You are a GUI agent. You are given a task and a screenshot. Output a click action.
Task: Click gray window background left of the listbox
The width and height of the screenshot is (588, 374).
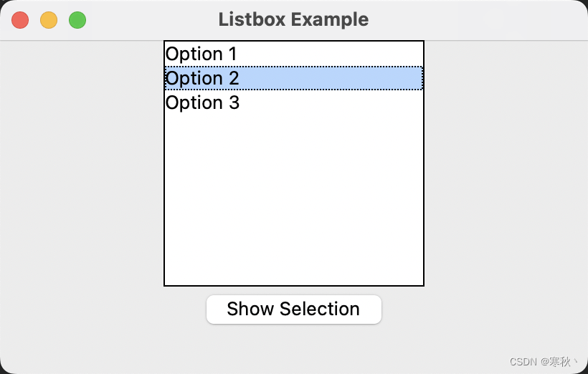[x=82, y=165]
